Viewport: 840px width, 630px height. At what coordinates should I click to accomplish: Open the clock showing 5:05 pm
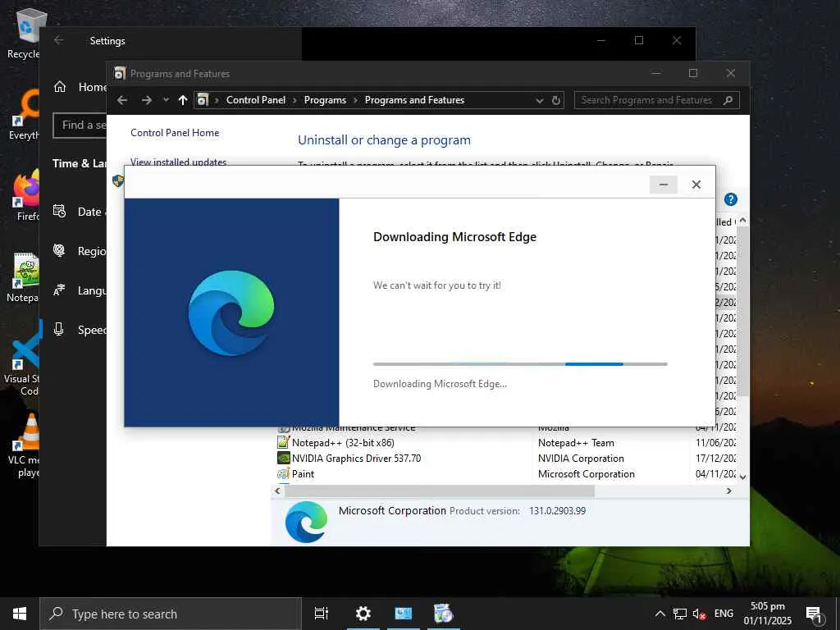(x=767, y=614)
